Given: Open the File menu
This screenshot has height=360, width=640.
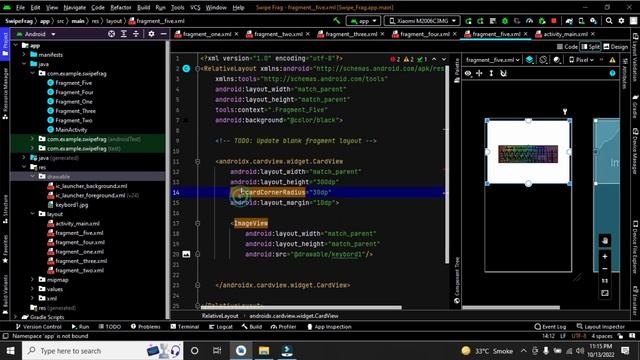Looking at the screenshot, I should [20, 7].
